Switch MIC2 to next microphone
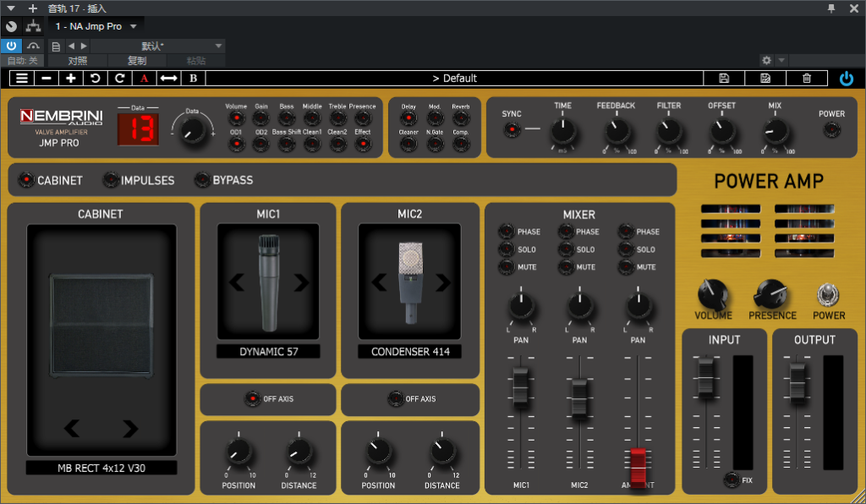866x504 pixels. (442, 282)
